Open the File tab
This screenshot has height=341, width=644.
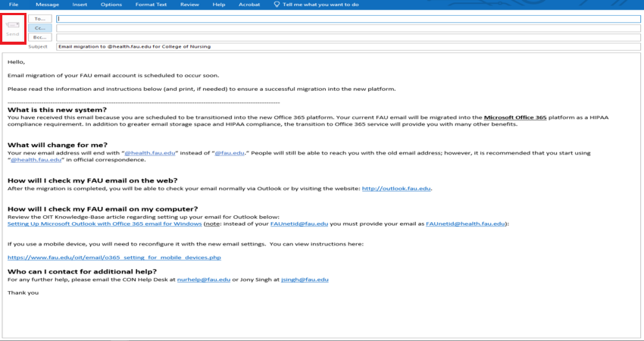[14, 5]
